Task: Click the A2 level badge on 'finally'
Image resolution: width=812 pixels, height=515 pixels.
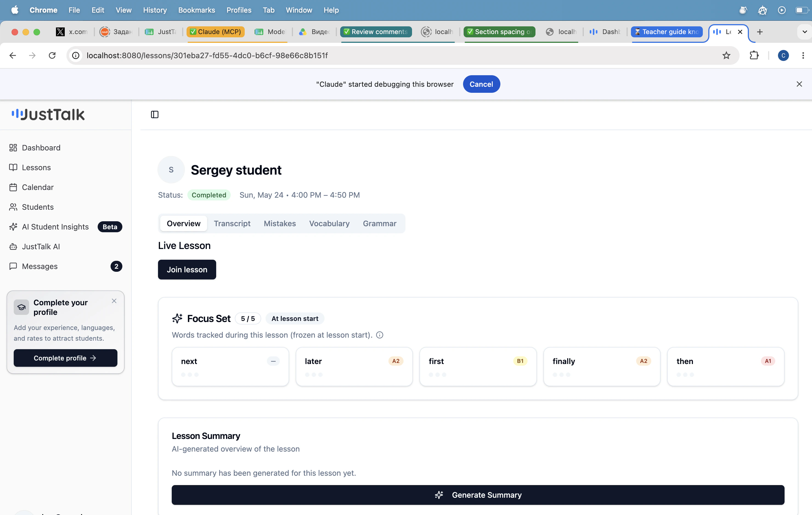Action: tap(643, 361)
